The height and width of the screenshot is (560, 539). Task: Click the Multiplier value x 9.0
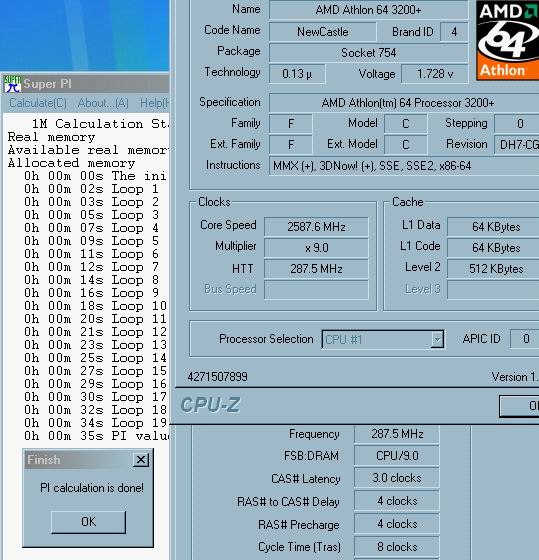tap(316, 248)
